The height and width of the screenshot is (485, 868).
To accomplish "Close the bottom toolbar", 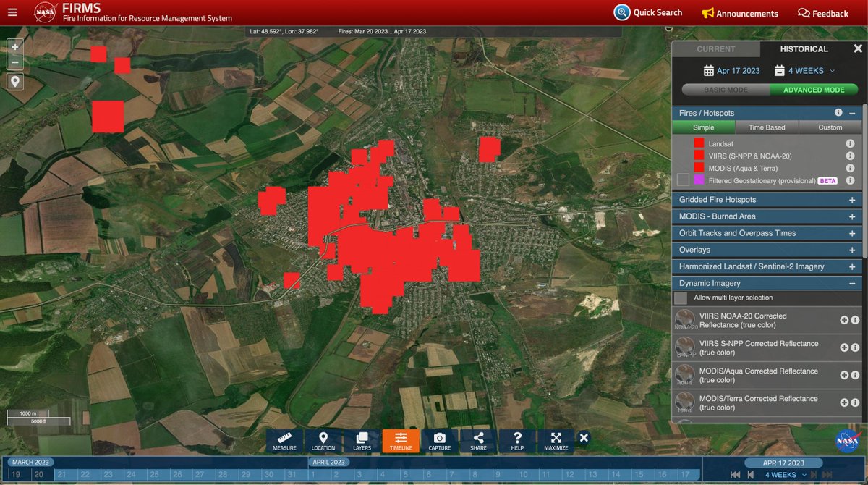I will (584, 438).
